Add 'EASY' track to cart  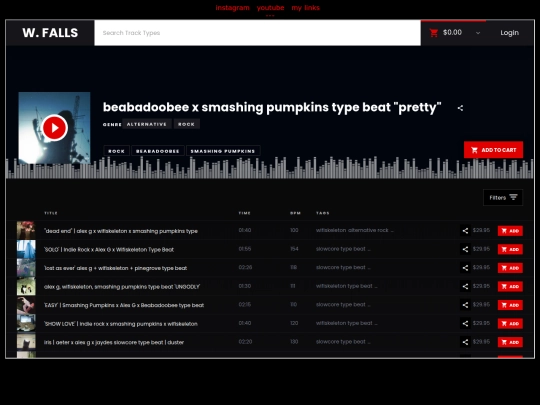pos(510,305)
